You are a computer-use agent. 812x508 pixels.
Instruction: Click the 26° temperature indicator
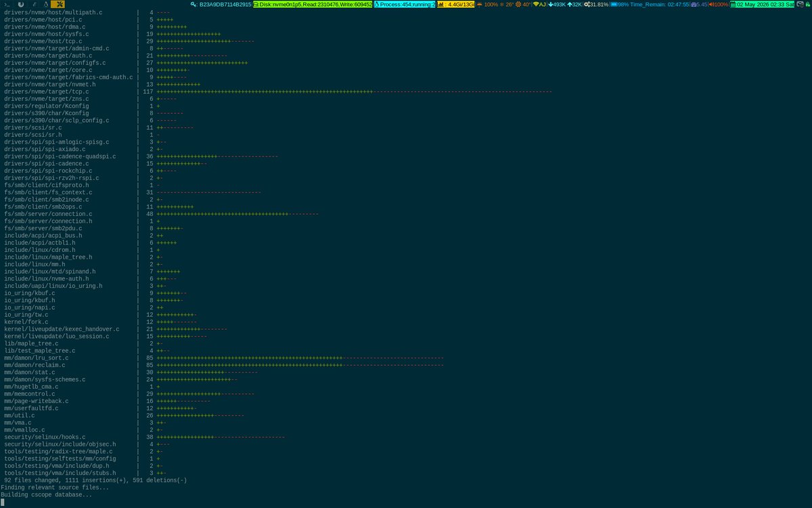(506, 4)
